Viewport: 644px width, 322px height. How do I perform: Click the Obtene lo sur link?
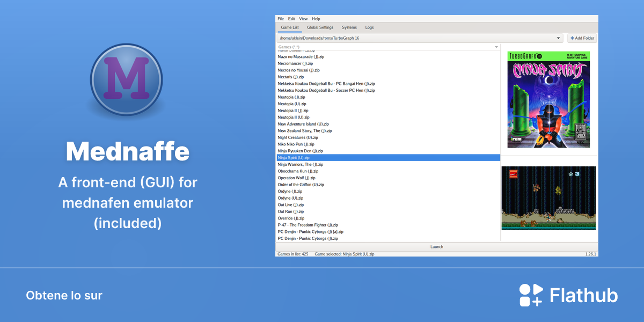tap(64, 296)
